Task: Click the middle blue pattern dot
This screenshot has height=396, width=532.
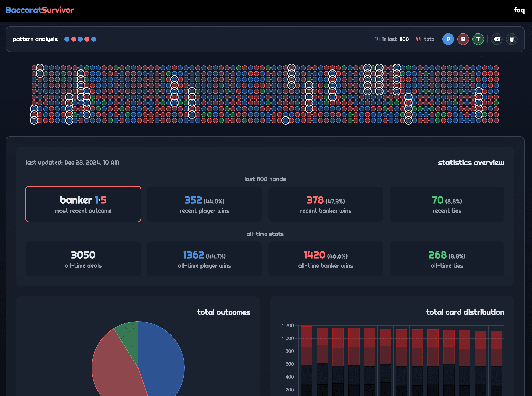Action: [80, 39]
